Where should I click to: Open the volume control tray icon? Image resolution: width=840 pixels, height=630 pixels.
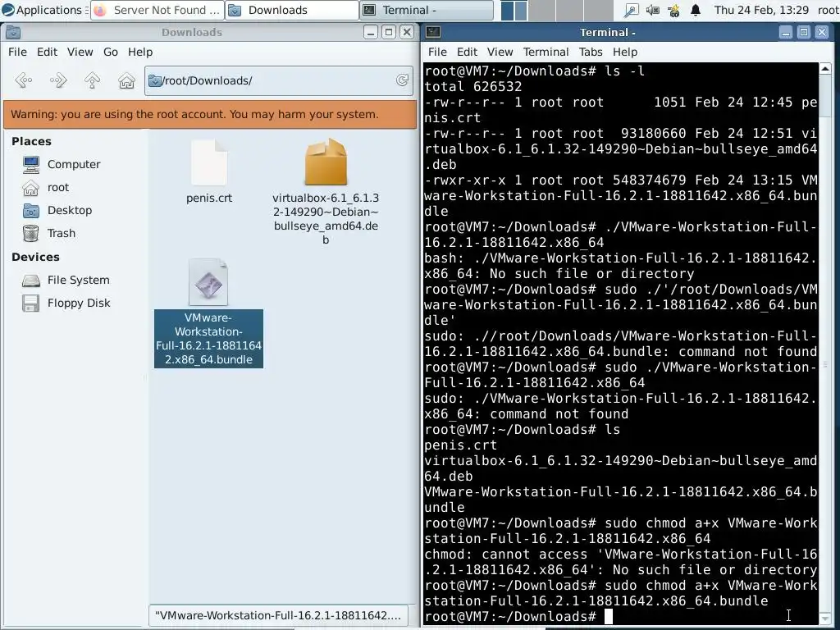652,10
